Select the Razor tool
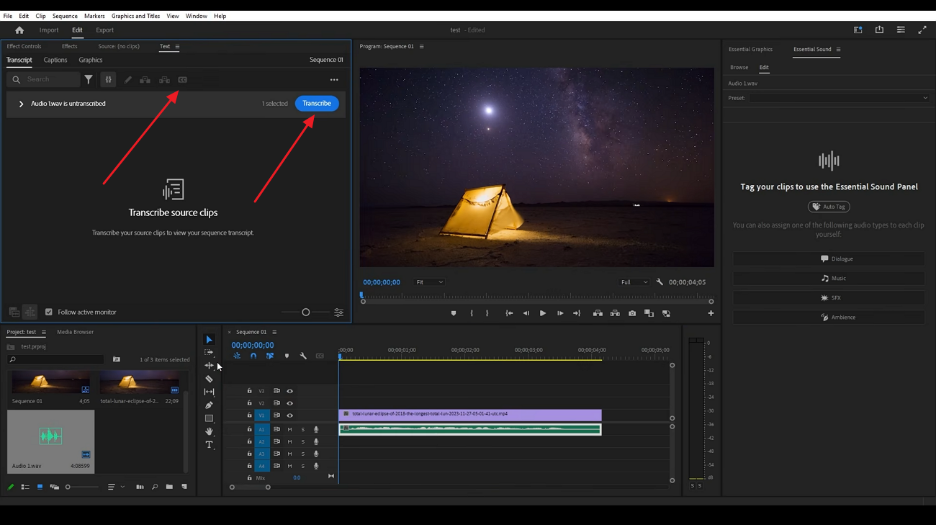The height and width of the screenshot is (525, 936). coord(209,379)
